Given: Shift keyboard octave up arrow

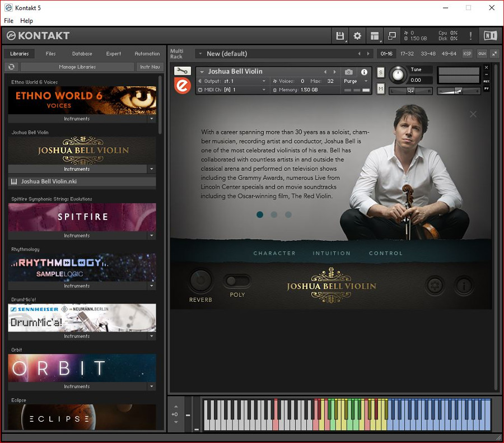Looking at the screenshot, I should [x=175, y=407].
